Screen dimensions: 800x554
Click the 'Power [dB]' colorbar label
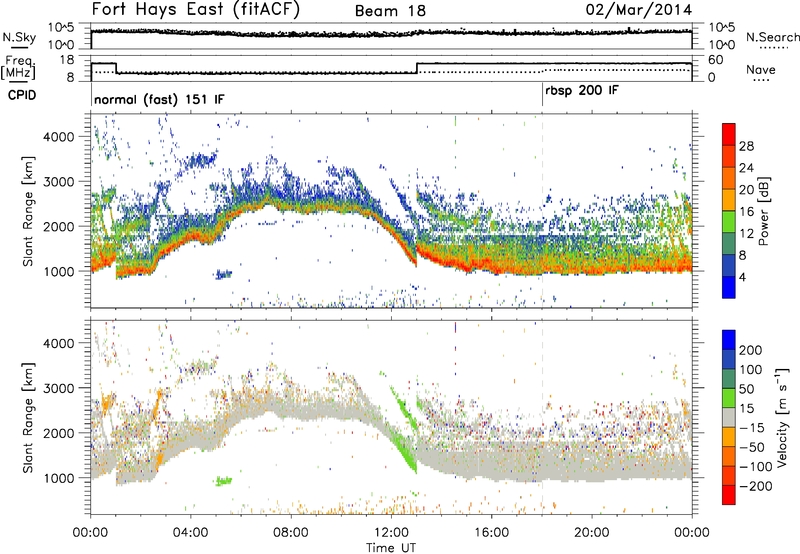click(x=764, y=211)
